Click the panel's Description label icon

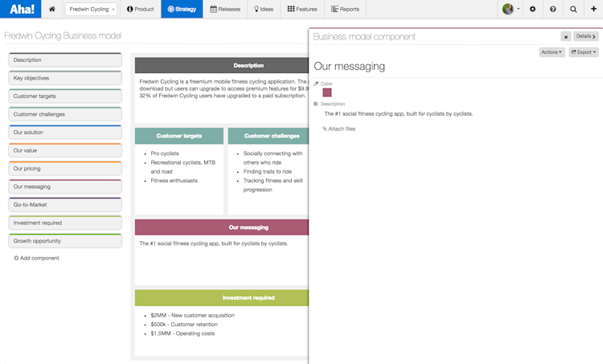pyautogui.click(x=316, y=104)
